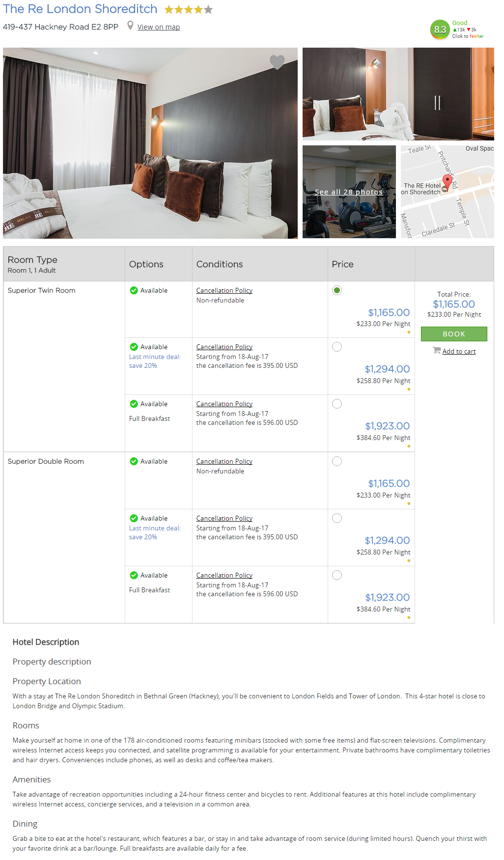Click green checkmark in Double Room non-refundable row

tap(134, 461)
